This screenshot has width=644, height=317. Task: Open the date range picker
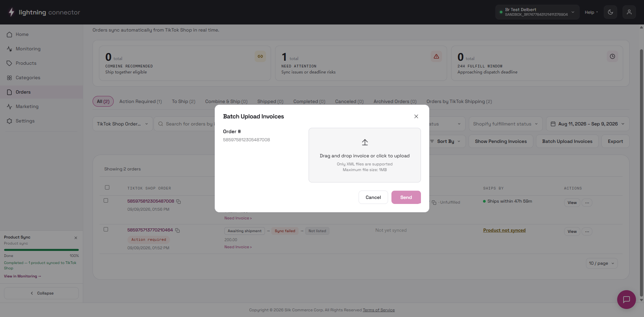(x=588, y=124)
